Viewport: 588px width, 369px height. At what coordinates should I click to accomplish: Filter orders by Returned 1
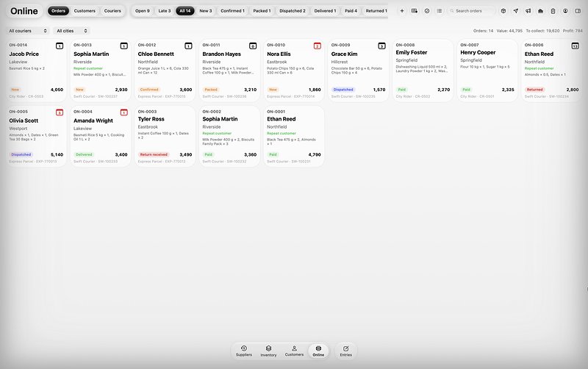click(376, 11)
